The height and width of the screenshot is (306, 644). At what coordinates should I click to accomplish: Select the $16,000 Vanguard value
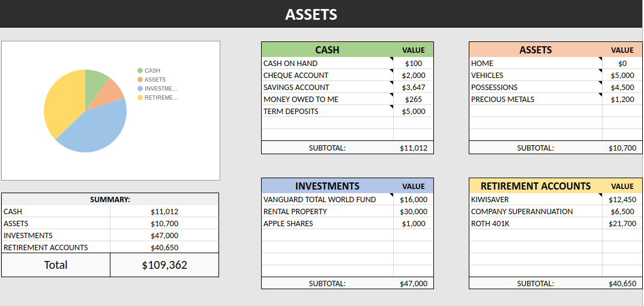(x=414, y=200)
